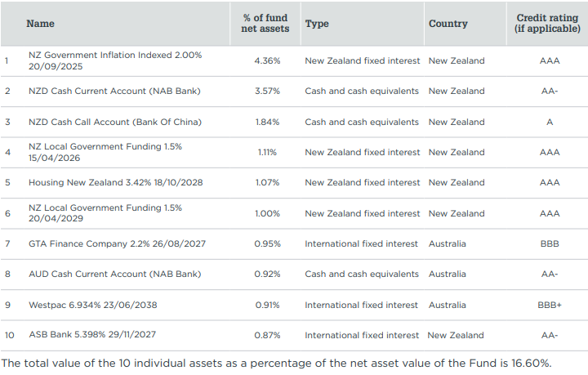Select the Type column header
Viewport: 588px width, 375px height.
(x=317, y=24)
